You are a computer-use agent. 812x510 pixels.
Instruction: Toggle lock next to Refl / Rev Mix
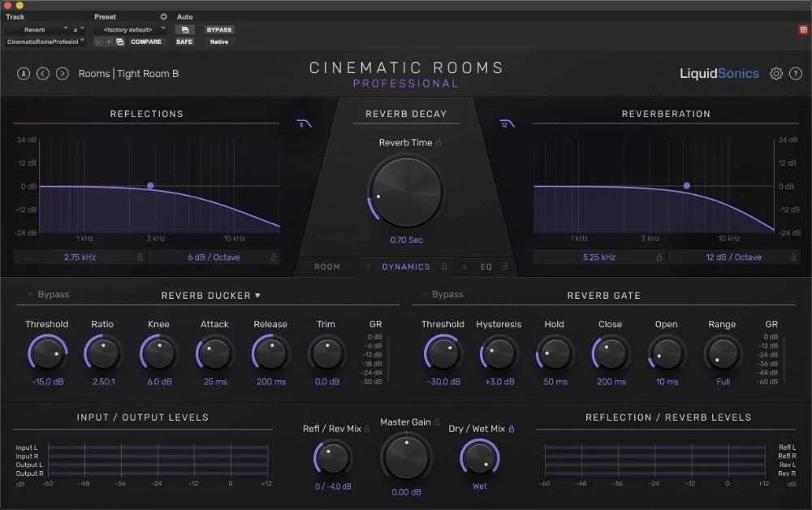[367, 429]
